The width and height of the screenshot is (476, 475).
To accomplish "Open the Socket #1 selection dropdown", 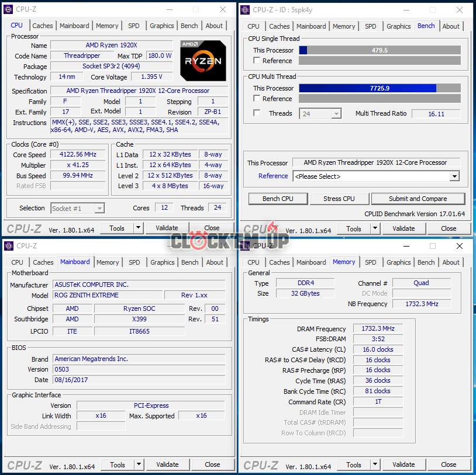I will (99, 209).
